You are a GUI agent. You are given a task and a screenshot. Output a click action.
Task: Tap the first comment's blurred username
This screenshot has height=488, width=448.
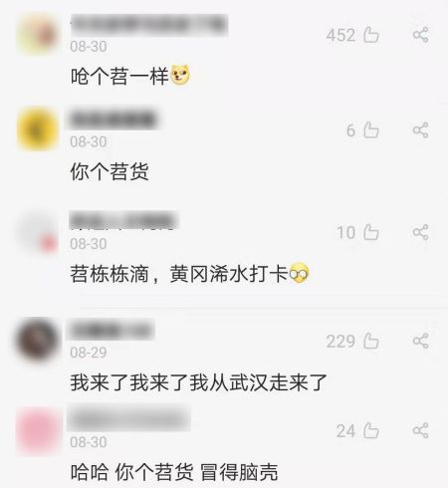click(x=149, y=24)
